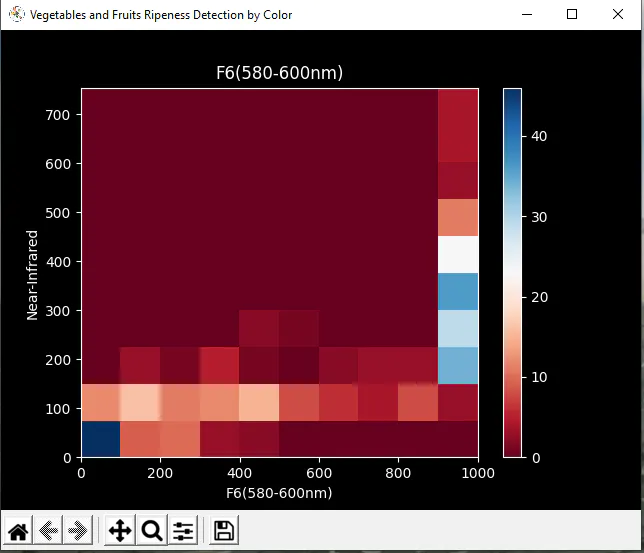Screen dimensions: 644x553
Task: Minimize the ripeness detection window
Action: click(527, 14)
